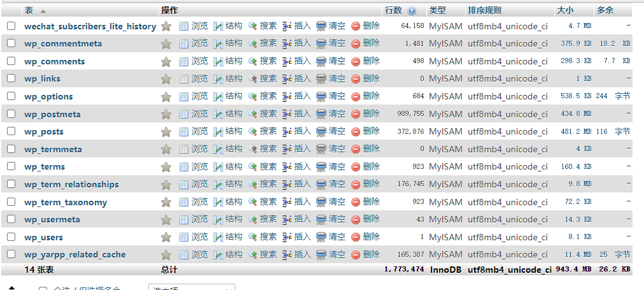Image resolution: width=644 pixels, height=290 pixels.
Task: Favorite star for wechat_subscribers_lite_history
Action: pos(166,26)
